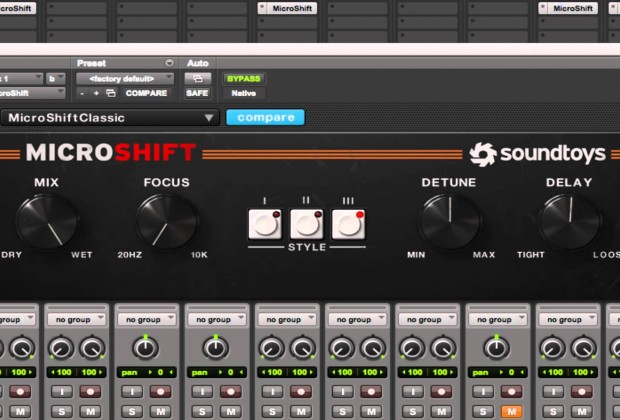620x420 pixels.
Task: Click pan value field on muted channel
Action: click(x=497, y=373)
